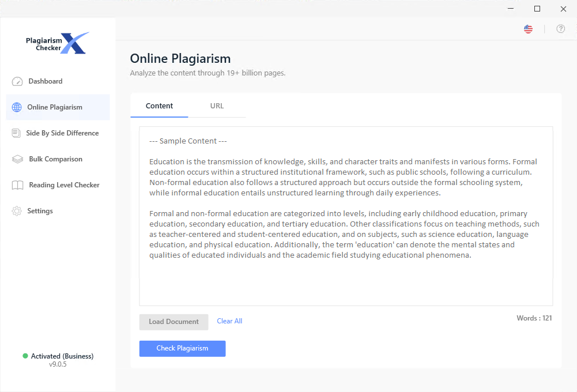Switch to the URL tab
577x392 pixels.
217,106
